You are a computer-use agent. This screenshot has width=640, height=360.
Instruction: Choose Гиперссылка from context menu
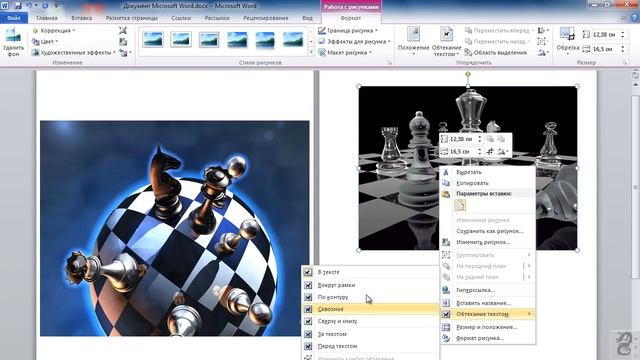[488, 290]
